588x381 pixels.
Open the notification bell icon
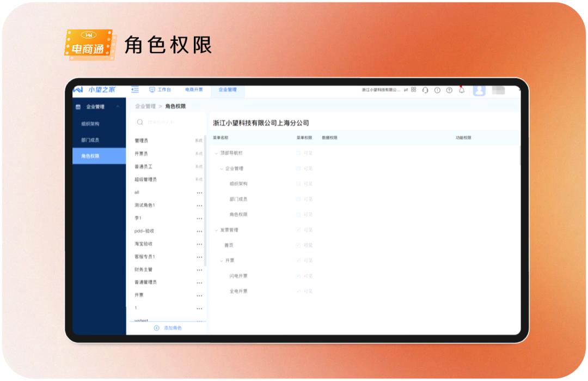(x=461, y=90)
